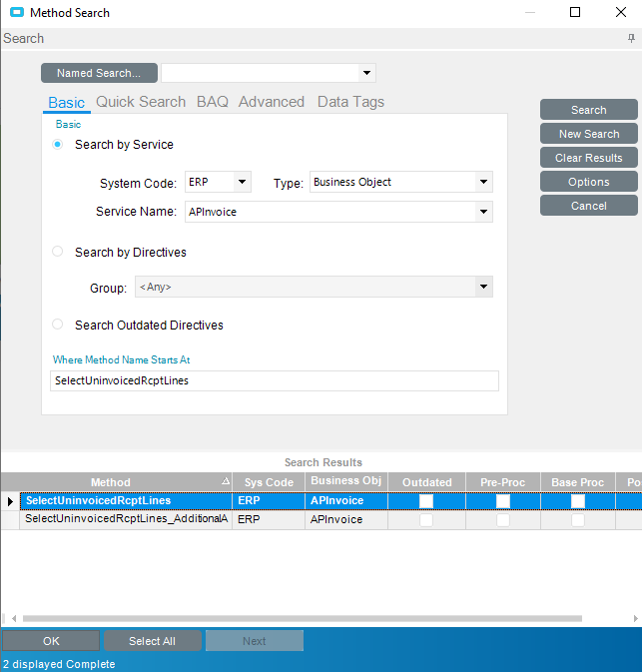642x672 pixels.
Task: Switch to the Data Tags tab
Action: [350, 102]
